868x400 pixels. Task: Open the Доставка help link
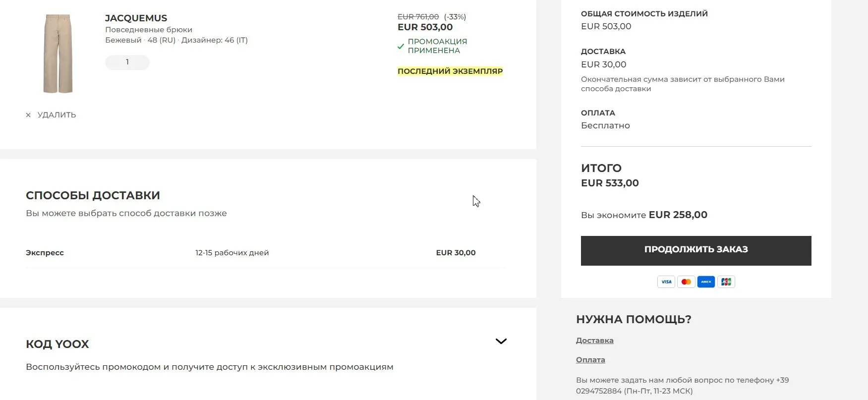(x=594, y=341)
